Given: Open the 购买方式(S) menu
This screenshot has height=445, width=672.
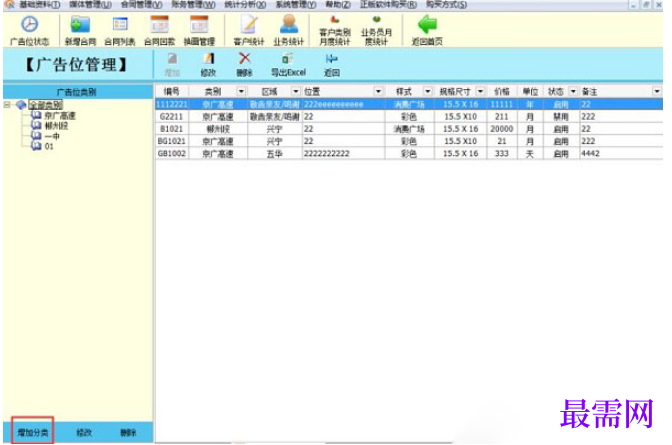Looking at the screenshot, I should [446, 5].
